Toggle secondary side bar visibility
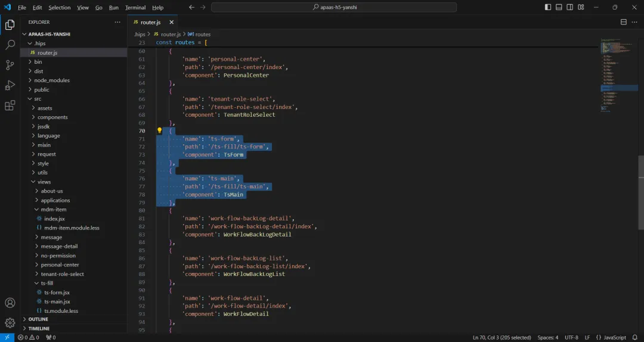This screenshot has width=644, height=342. 570,7
